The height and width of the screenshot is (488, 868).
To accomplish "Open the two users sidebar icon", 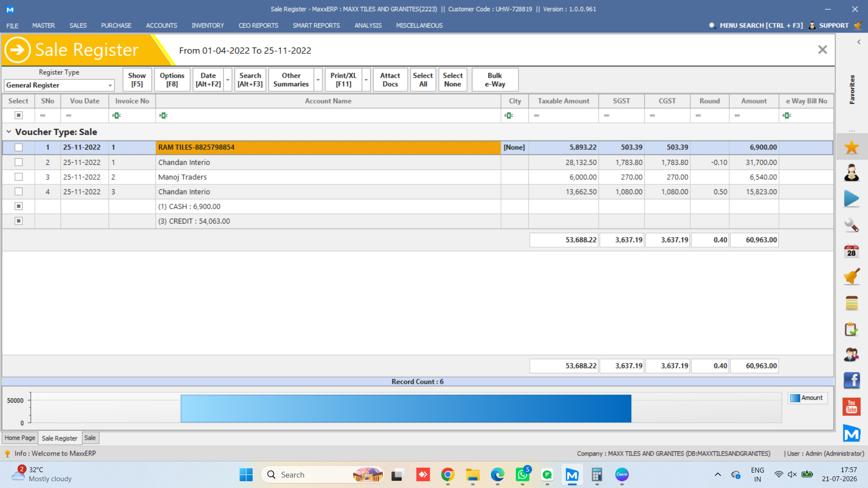I will coord(851,355).
